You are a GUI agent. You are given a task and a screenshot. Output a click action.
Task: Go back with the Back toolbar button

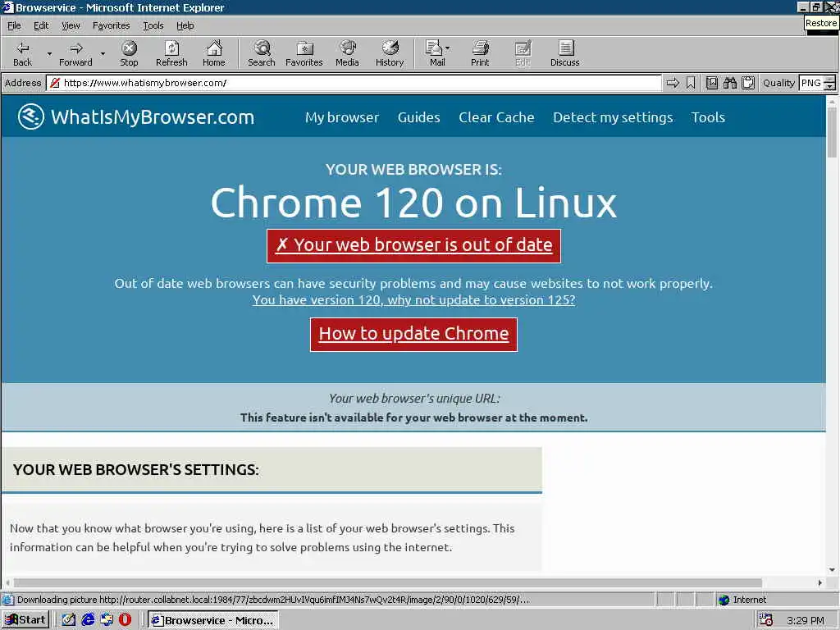click(x=22, y=53)
